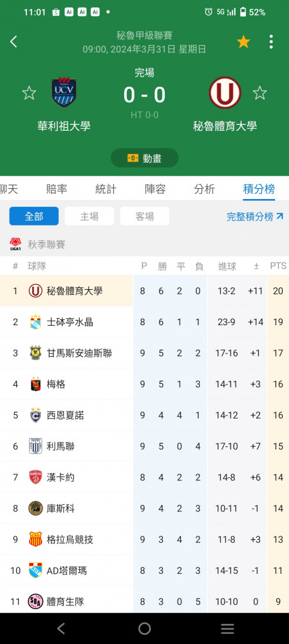The width and height of the screenshot is (289, 644).
Task: Tap the Liga 1 秋季聯賽 league logo
Action: [15, 244]
